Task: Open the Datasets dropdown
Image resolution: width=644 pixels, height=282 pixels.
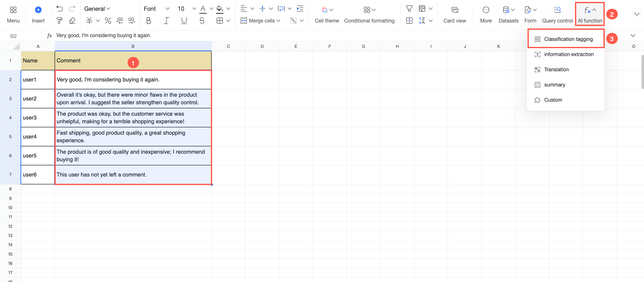Action: (508, 15)
